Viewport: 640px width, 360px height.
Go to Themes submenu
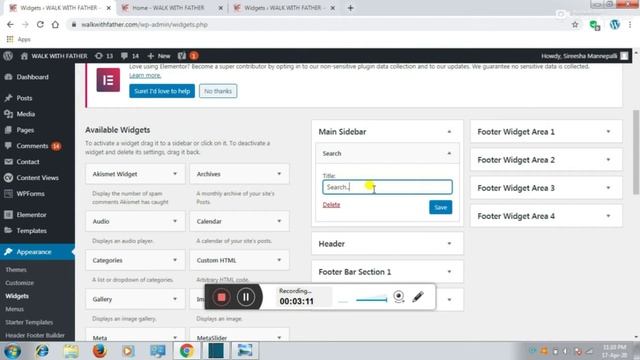click(16, 270)
